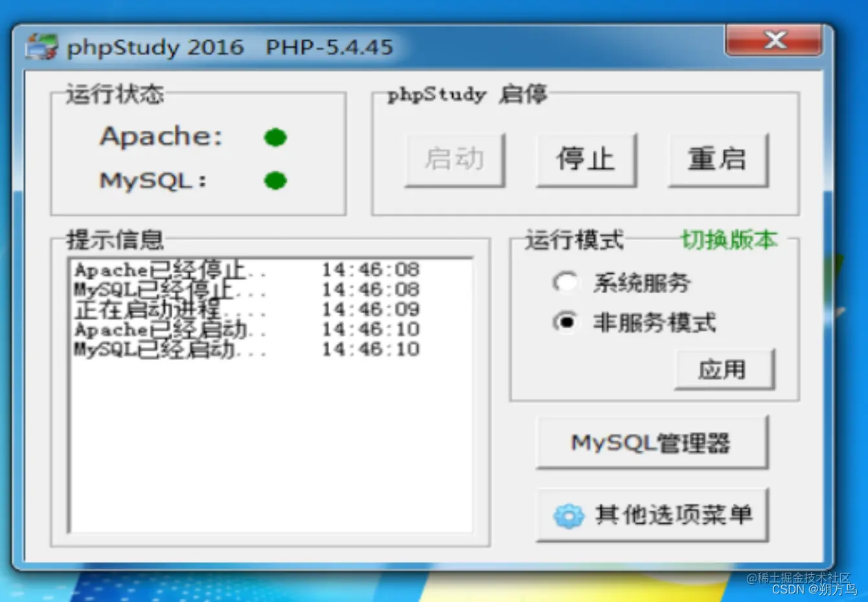This screenshot has width=868, height=602.
Task: Click the MySQL: status label
Action: (x=153, y=181)
